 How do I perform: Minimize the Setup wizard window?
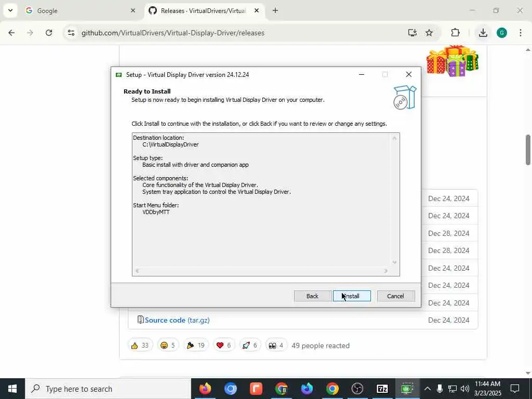click(362, 74)
